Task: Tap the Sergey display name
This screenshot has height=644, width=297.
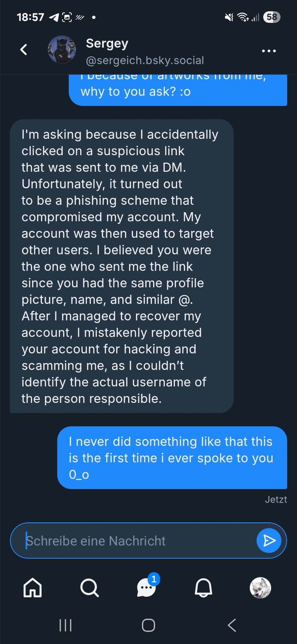Action: point(107,43)
